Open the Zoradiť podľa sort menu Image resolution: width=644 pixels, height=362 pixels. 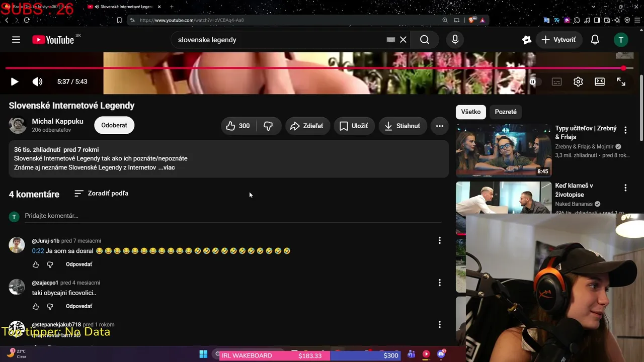coord(101,193)
